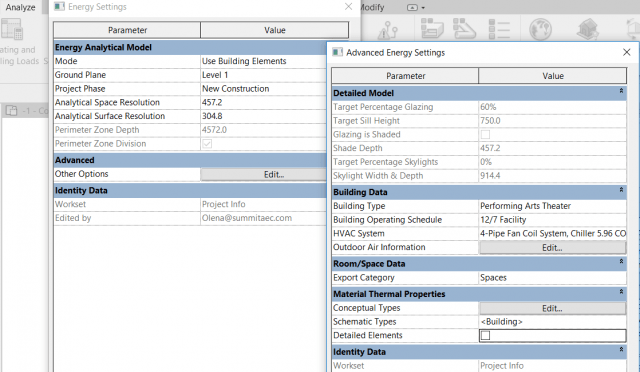Click the ribbon building energy model icon
Image resolution: width=640 pixels, height=372 pixels.
click(x=587, y=29)
